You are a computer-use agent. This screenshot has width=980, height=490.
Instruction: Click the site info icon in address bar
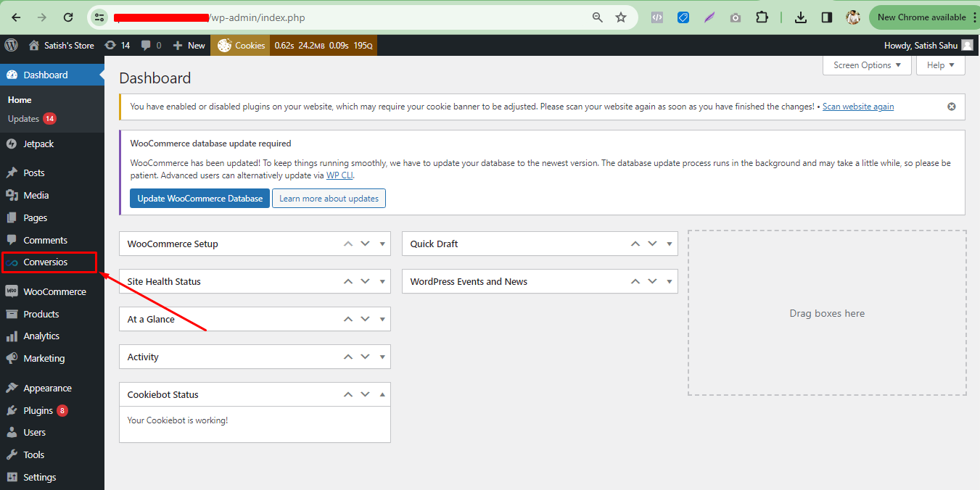(x=99, y=17)
